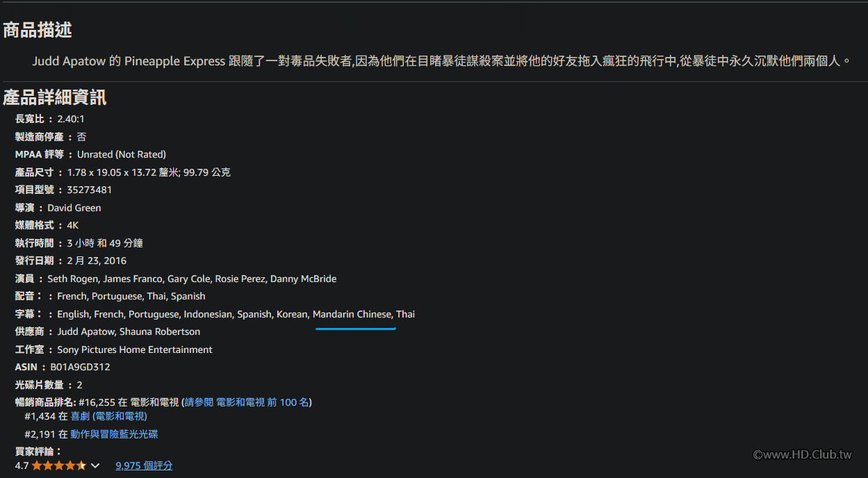The height and width of the screenshot is (478, 868).
Task: Click the 4.7 rating number
Action: 22,465
